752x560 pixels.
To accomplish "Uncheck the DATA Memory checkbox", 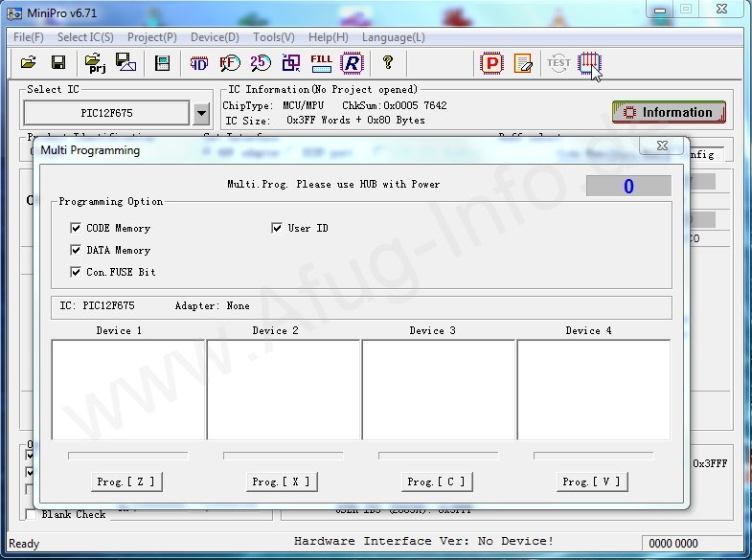I will [76, 250].
